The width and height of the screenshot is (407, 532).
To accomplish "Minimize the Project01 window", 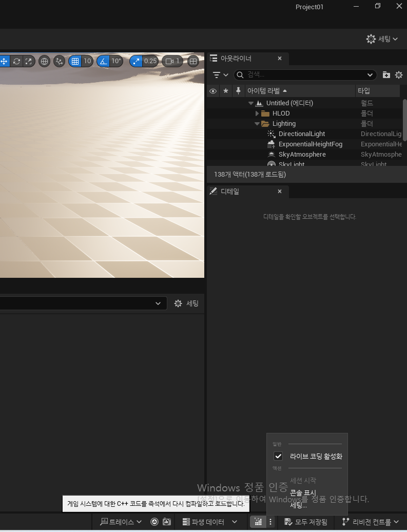I will click(x=356, y=6).
